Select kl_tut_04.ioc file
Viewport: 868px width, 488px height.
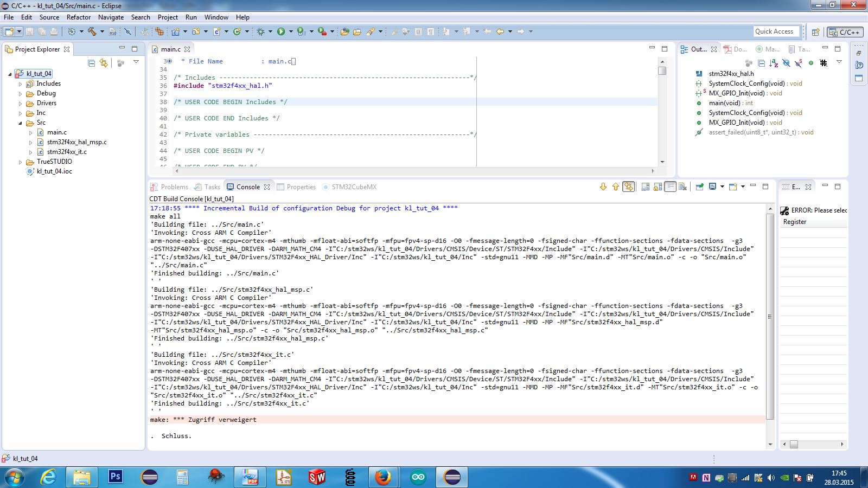pos(54,171)
